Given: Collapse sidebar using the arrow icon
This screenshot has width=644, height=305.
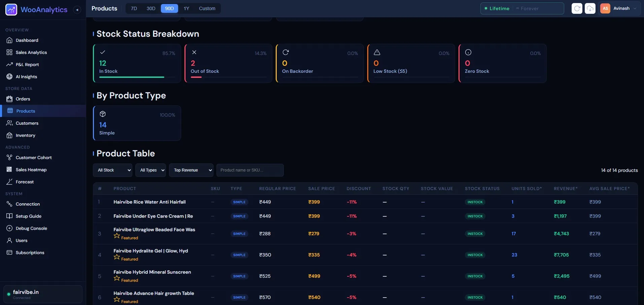Looking at the screenshot, I should pos(77,10).
